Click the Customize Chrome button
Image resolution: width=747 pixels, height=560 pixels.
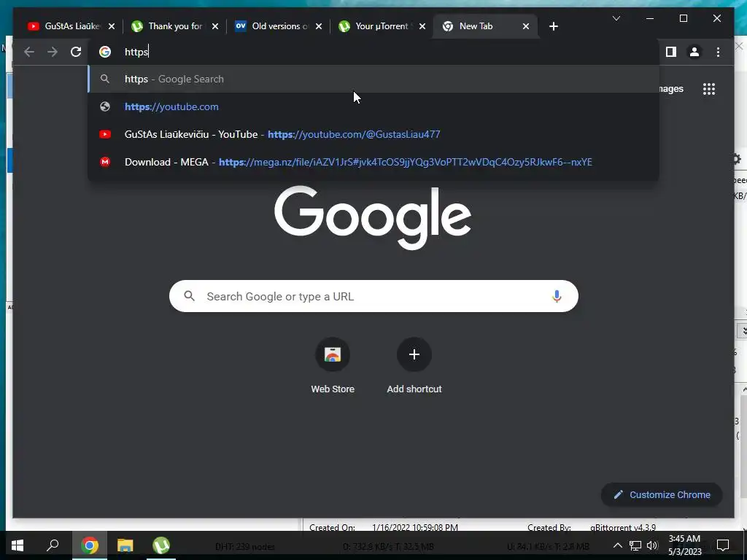pyautogui.click(x=662, y=495)
